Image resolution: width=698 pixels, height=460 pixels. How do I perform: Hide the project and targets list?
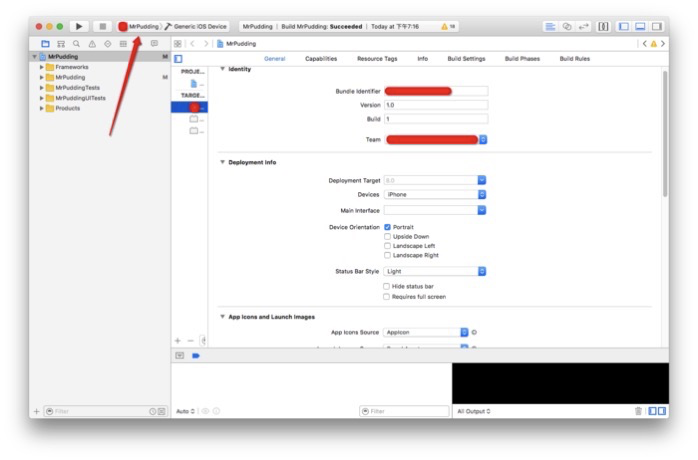(179, 59)
